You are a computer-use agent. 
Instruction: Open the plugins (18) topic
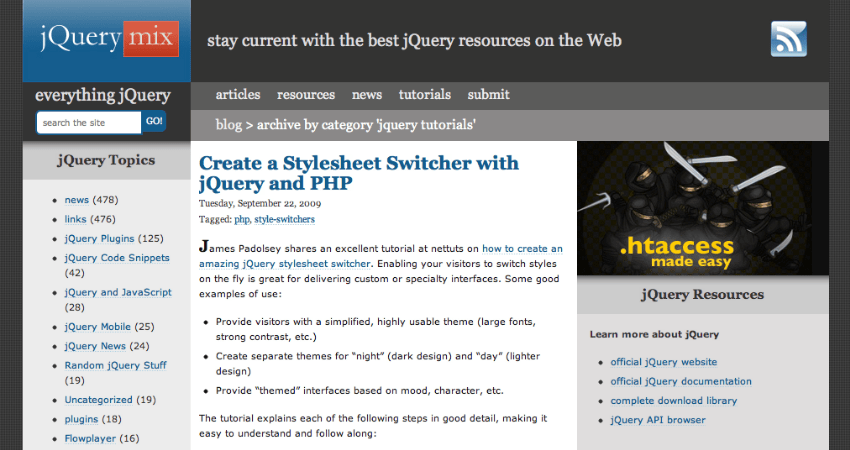point(81,419)
